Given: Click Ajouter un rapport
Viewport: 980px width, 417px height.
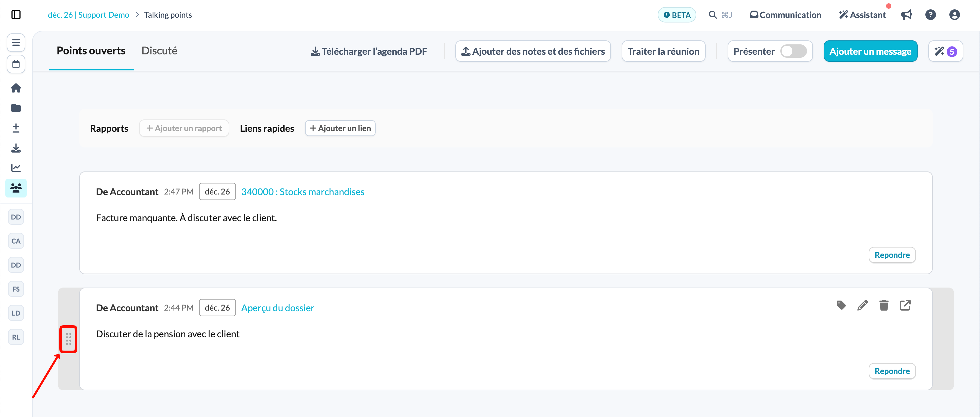Looking at the screenshot, I should (x=184, y=128).
